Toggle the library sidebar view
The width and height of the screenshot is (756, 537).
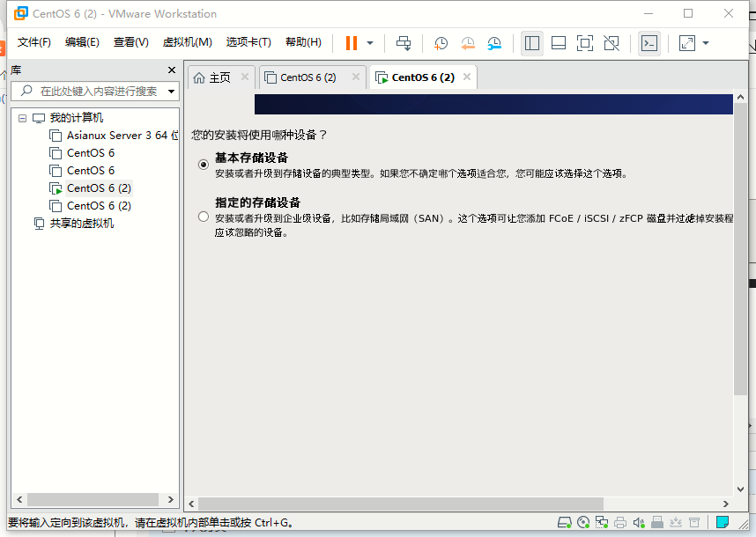(x=532, y=43)
